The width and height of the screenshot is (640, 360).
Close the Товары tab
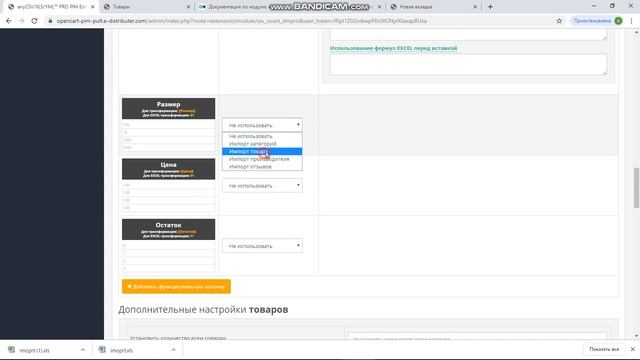click(x=188, y=7)
